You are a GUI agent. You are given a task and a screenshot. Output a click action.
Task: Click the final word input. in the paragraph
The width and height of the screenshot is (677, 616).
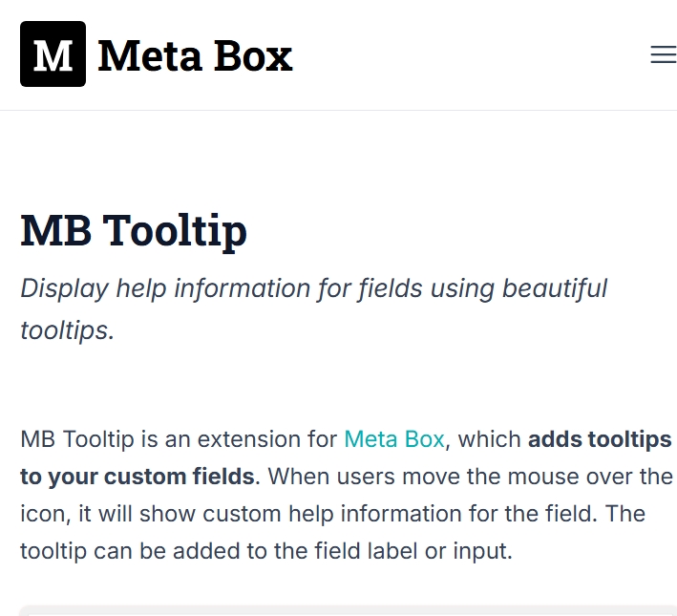coord(482,552)
